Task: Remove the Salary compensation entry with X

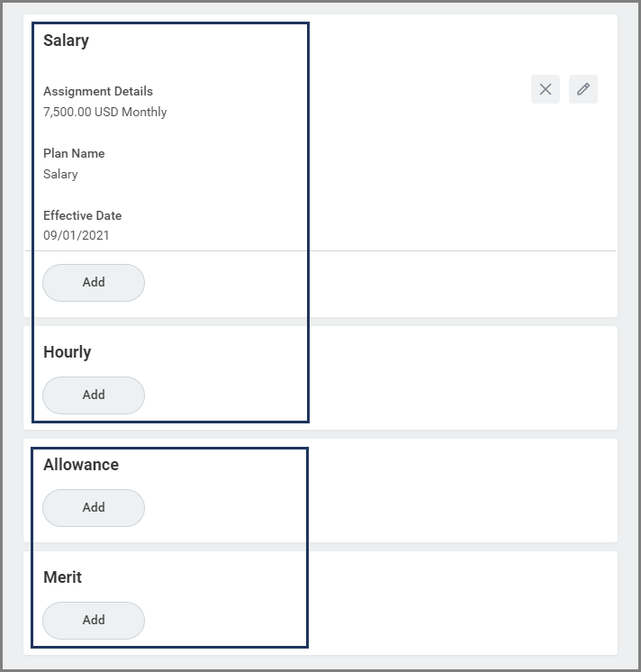Action: click(546, 89)
